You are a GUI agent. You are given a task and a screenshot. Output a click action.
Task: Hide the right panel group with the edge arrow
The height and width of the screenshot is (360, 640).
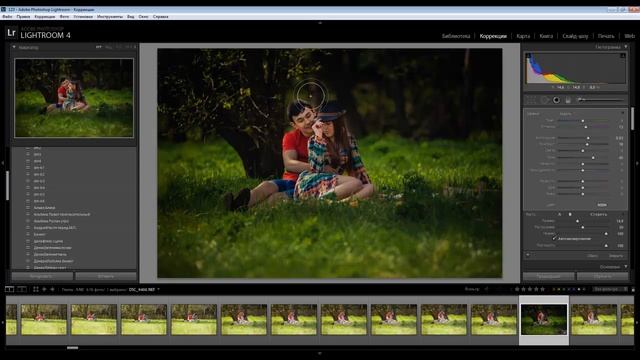coord(637,163)
